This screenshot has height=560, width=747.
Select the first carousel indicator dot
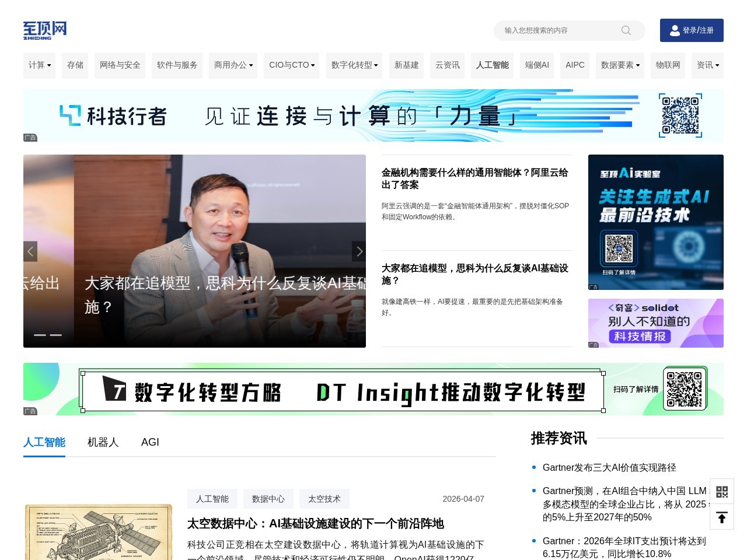[40, 335]
